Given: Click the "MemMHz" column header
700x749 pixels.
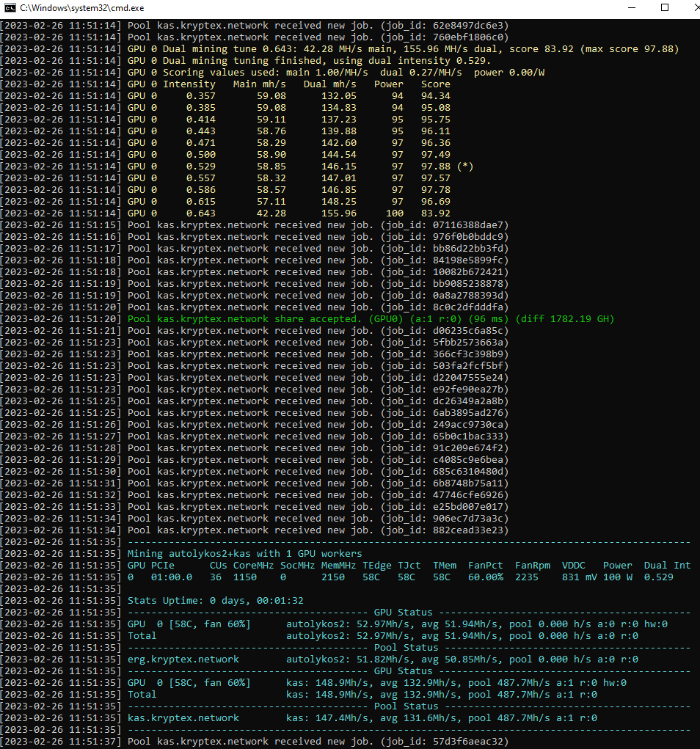Looking at the screenshot, I should coord(339,566).
